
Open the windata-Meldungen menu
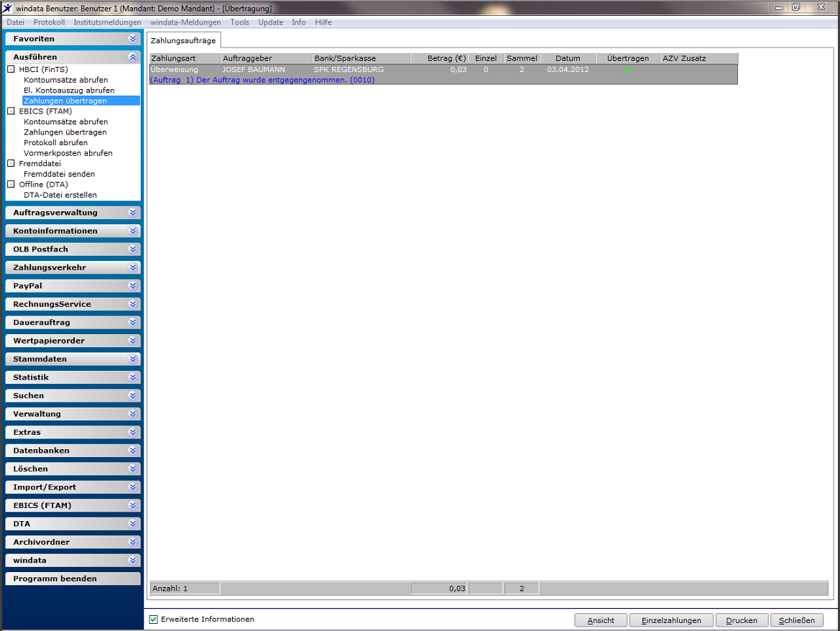[185, 22]
